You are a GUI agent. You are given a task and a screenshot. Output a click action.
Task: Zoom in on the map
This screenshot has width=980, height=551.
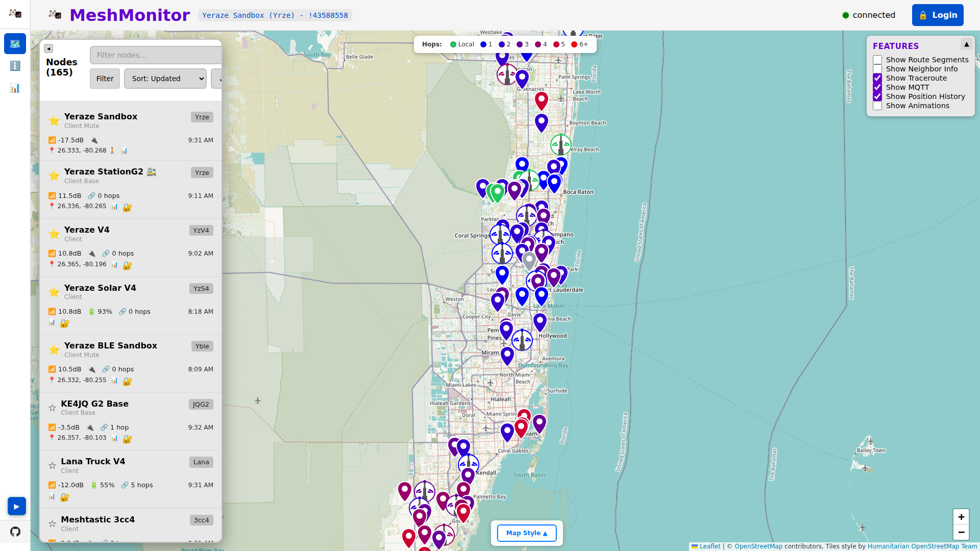(x=961, y=517)
